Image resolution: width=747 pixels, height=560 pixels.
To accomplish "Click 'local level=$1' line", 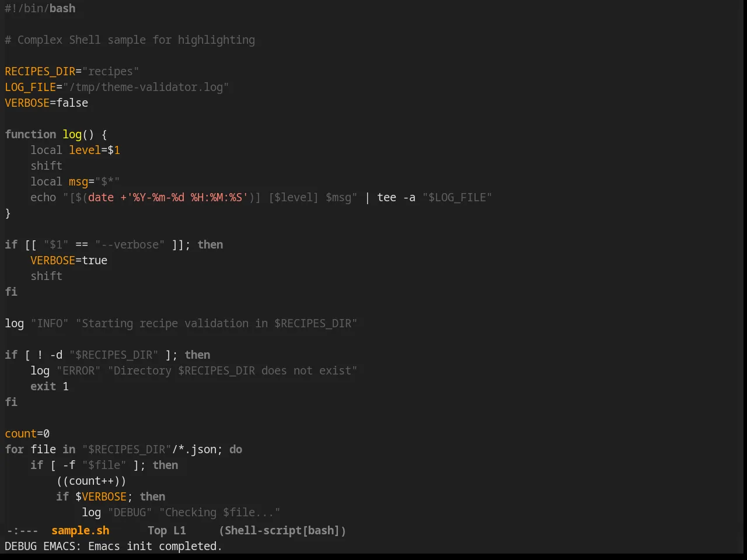I will pos(75,150).
